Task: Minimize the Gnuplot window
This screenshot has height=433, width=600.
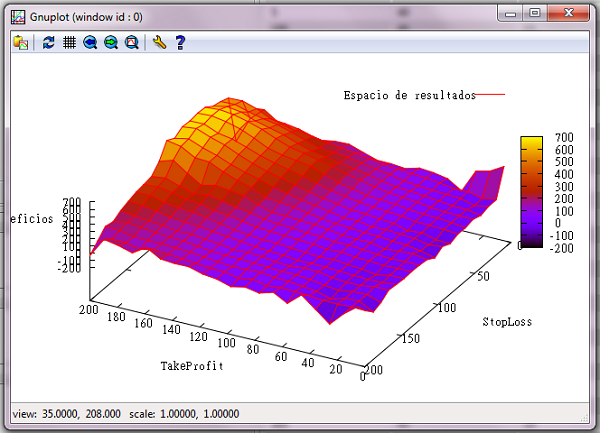Action: 515,13
